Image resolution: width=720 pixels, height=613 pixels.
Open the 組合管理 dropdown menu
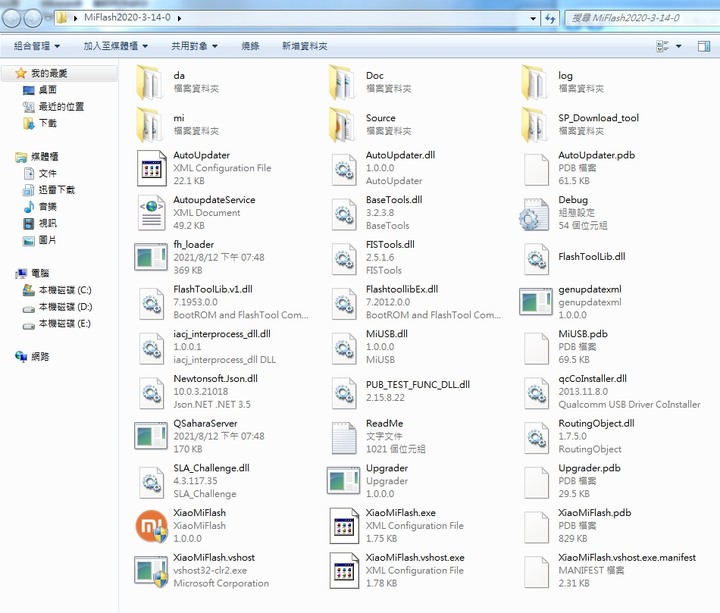37,46
